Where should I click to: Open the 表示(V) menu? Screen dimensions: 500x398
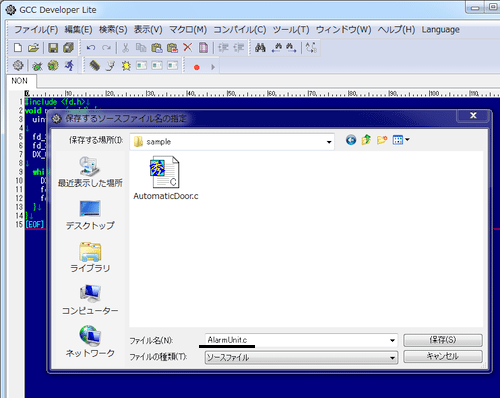click(148, 30)
